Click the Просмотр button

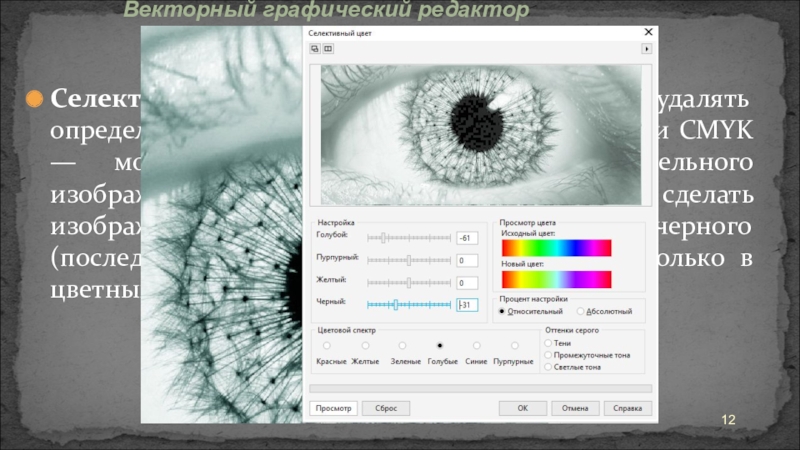(x=333, y=408)
